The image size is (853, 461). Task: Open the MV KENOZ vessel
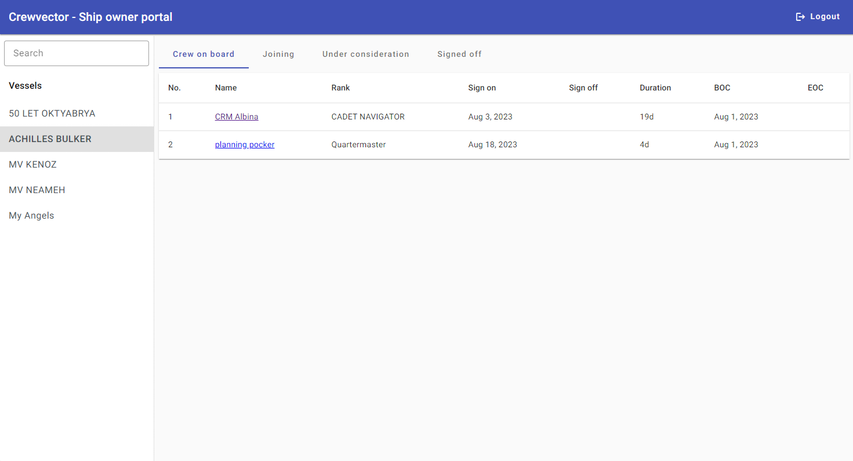(33, 164)
